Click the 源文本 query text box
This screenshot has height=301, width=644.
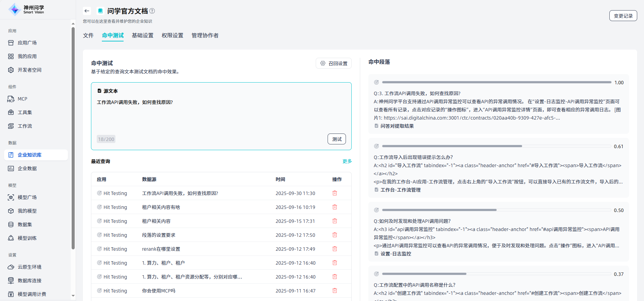pyautogui.click(x=221, y=116)
